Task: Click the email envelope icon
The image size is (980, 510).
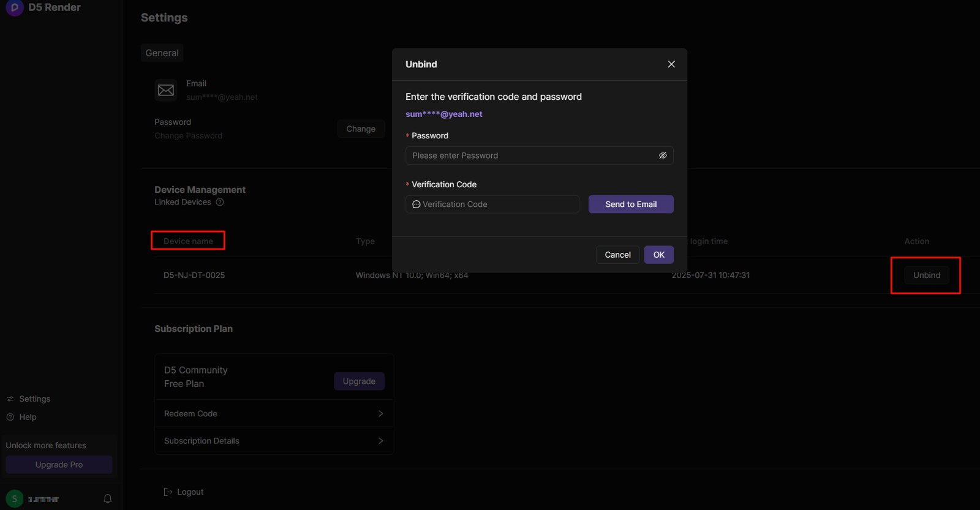Action: 166,91
